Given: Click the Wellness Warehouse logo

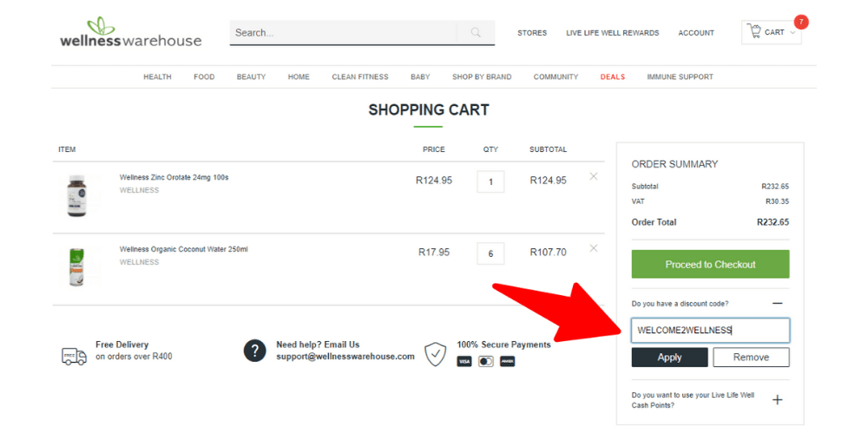Looking at the screenshot, I should (131, 32).
